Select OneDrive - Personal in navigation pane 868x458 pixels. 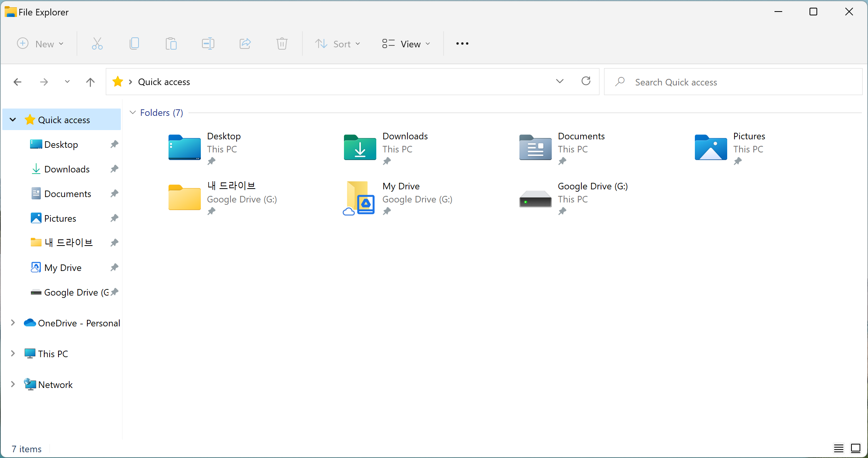click(62, 323)
